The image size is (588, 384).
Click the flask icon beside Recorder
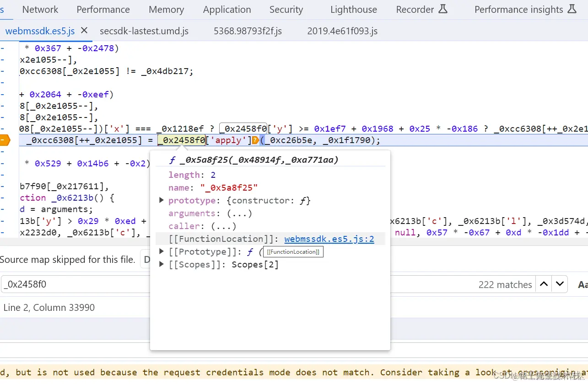coord(442,9)
